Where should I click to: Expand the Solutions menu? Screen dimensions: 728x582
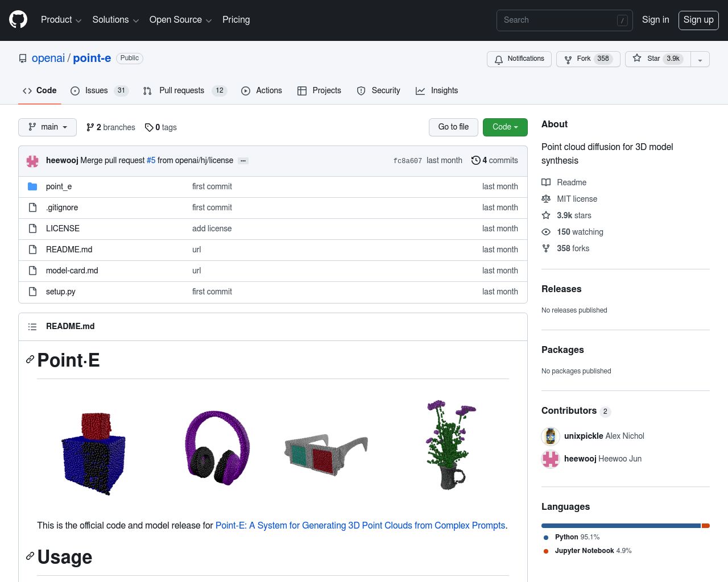tap(115, 20)
